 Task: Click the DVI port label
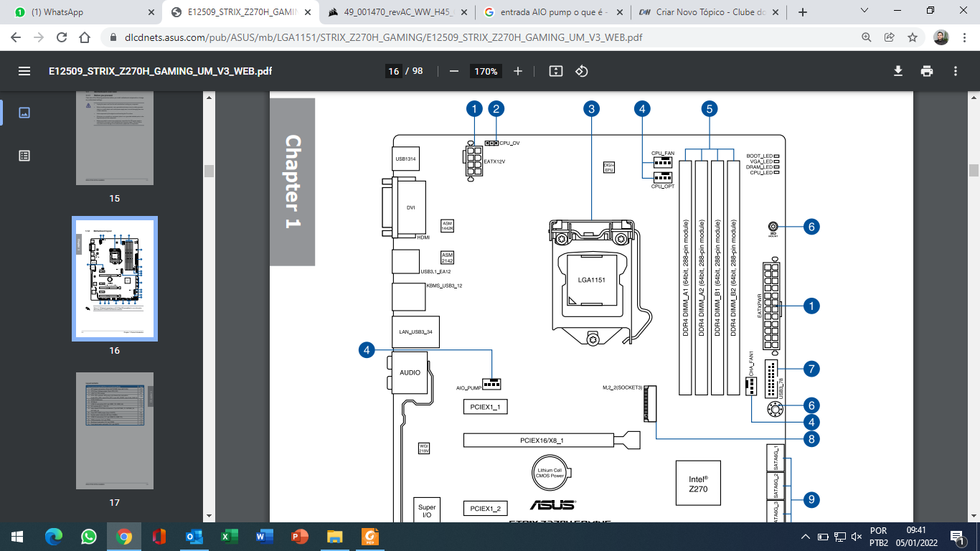click(x=410, y=207)
